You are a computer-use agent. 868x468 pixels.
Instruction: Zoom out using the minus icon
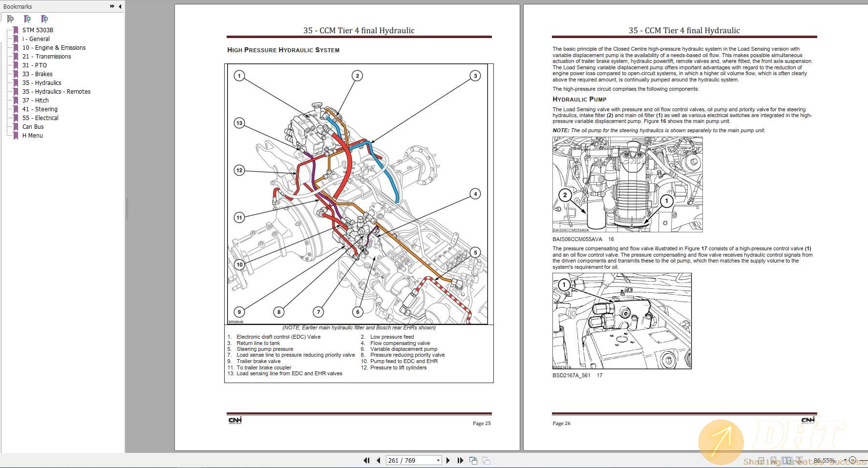point(853,460)
